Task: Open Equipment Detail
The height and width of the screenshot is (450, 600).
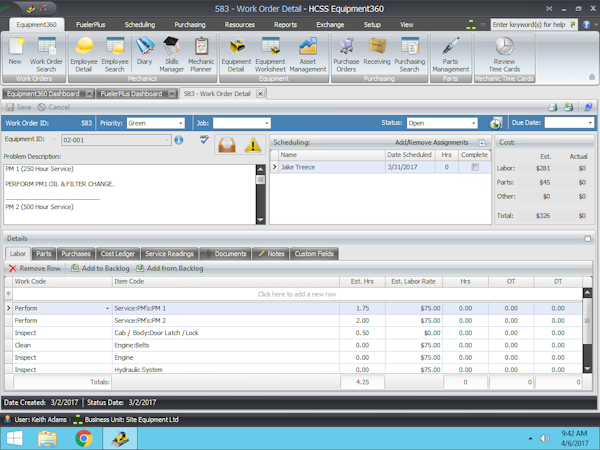Action: [x=236, y=55]
